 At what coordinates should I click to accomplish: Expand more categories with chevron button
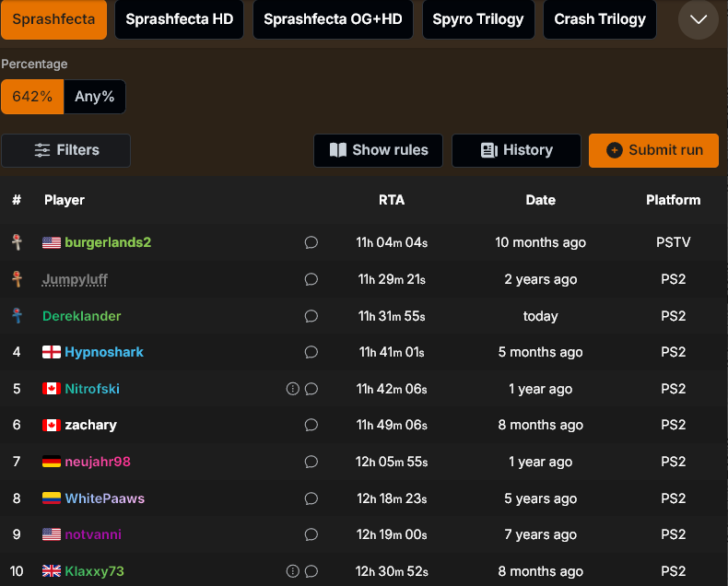(x=699, y=19)
